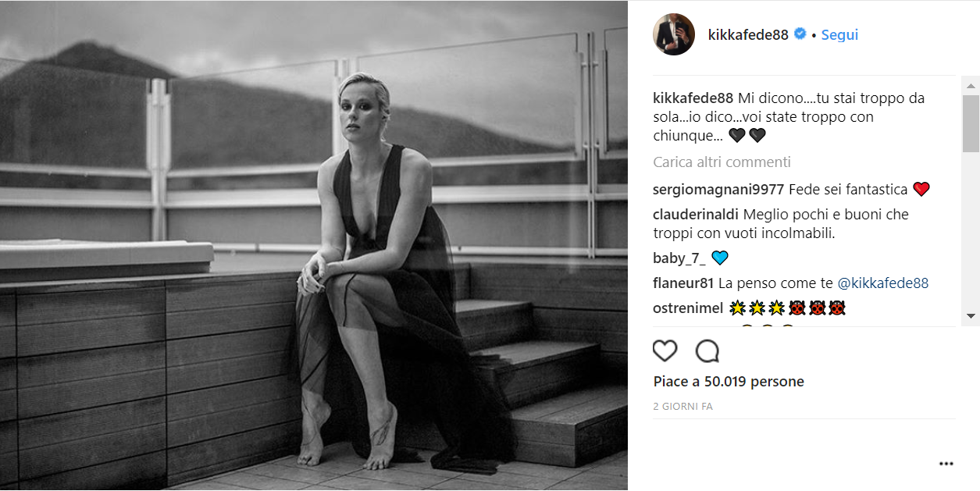Open sergiomagnani9977's profile
This screenshot has height=491, width=980.
[x=718, y=190]
